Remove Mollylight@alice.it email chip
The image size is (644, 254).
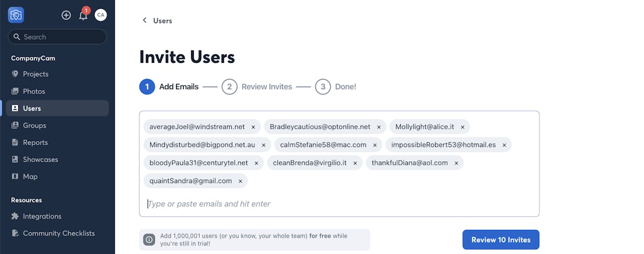tap(463, 127)
